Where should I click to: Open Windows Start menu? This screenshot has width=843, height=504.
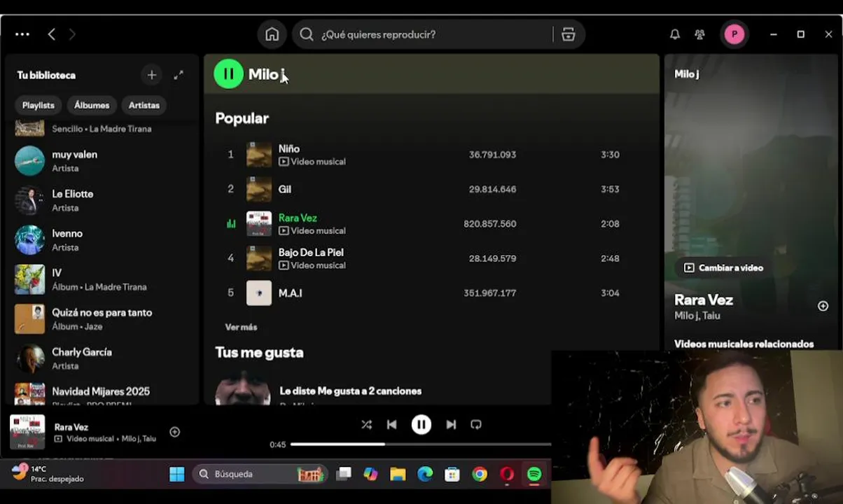pyautogui.click(x=177, y=475)
